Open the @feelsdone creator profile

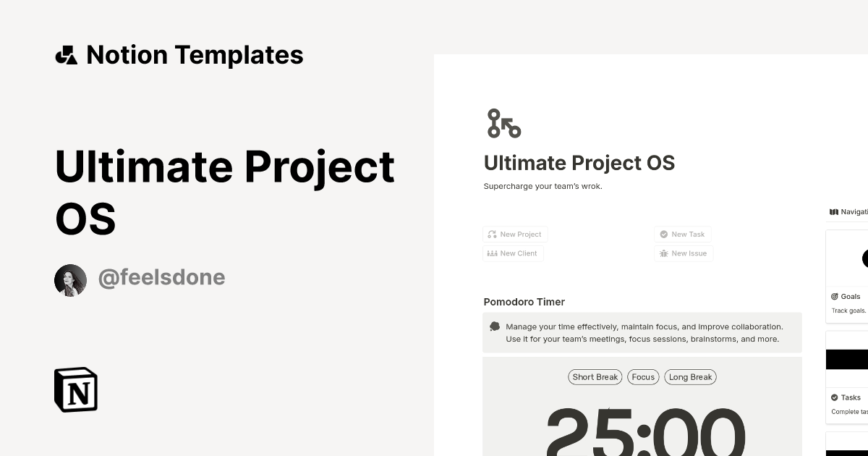161,277
